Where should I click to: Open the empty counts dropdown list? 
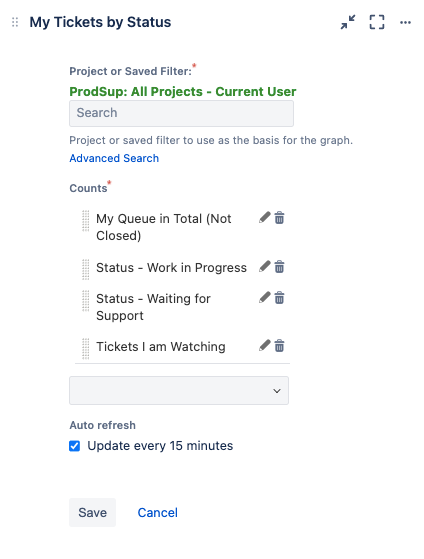click(179, 390)
